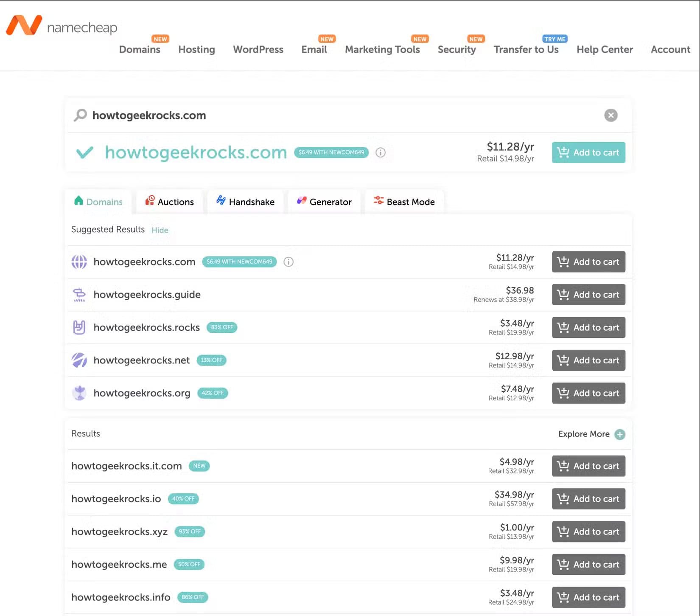Open the Hosting menu
Viewport: 700px width, 616px height.
tap(196, 50)
